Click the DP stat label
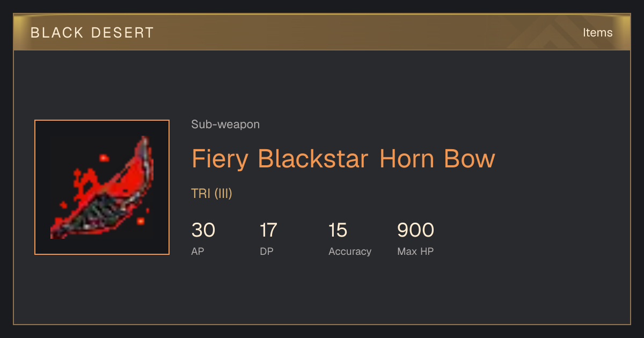 (x=266, y=251)
